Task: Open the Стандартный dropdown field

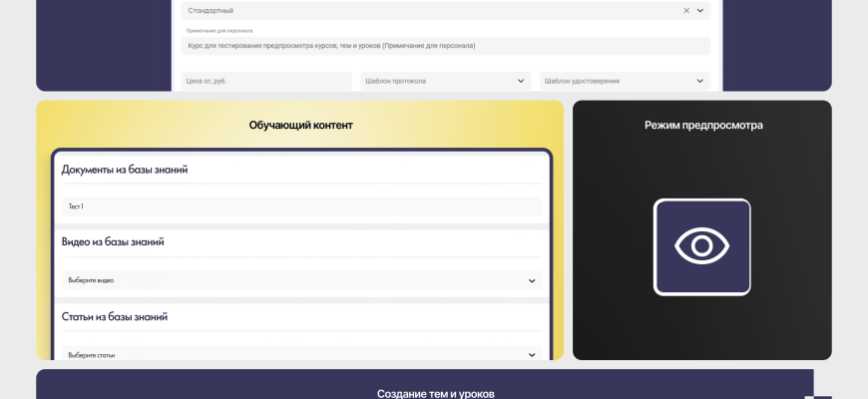Action: [429, 10]
